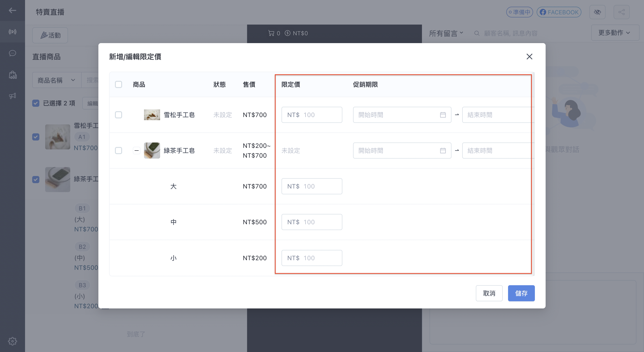Screen dimensions: 644x352
Task: Click the 促銷期限 column header
Action: 365,84
